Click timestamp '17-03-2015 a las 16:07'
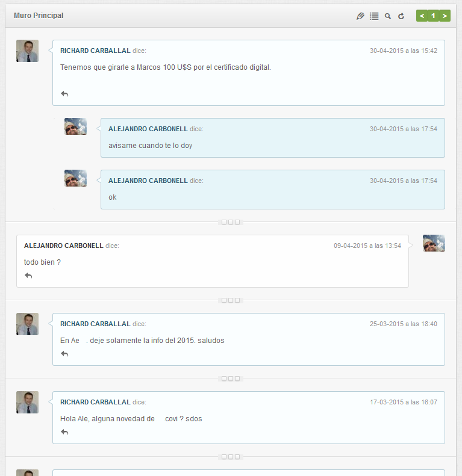This screenshot has width=462, height=476. tap(404, 402)
